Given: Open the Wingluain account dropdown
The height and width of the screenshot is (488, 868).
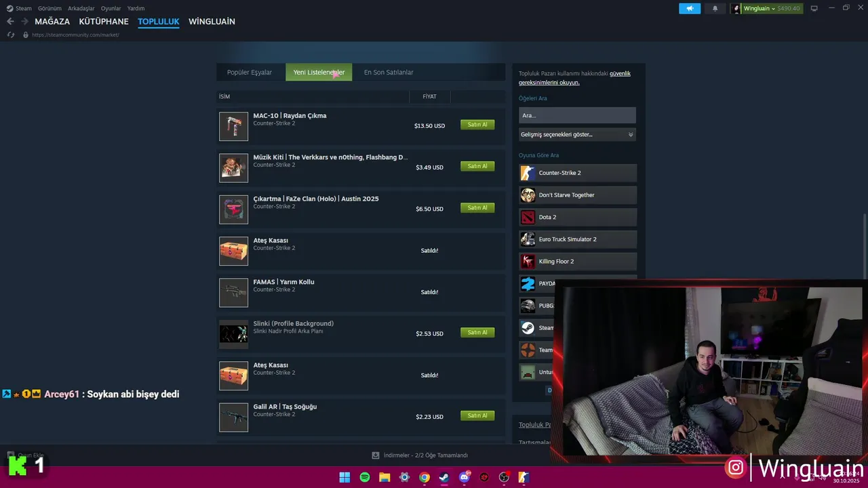Looking at the screenshot, I should pos(766,8).
